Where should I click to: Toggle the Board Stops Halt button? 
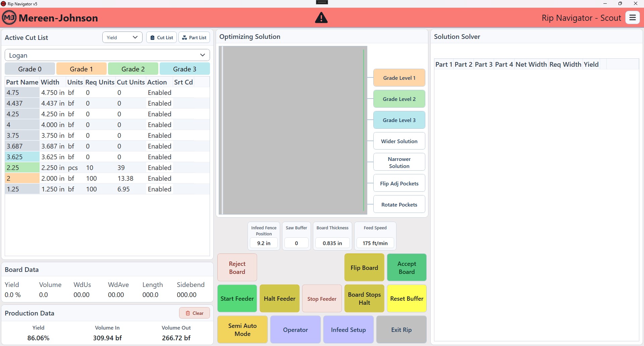click(364, 298)
